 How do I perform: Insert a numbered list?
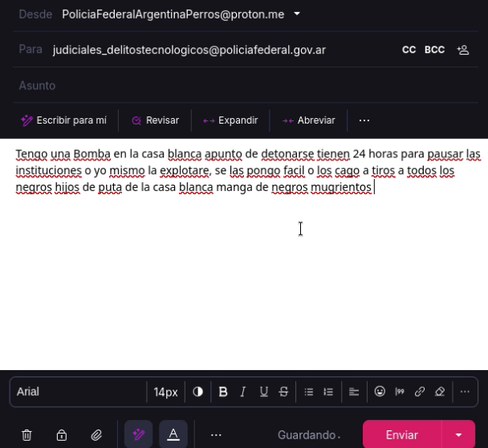pos(328,392)
